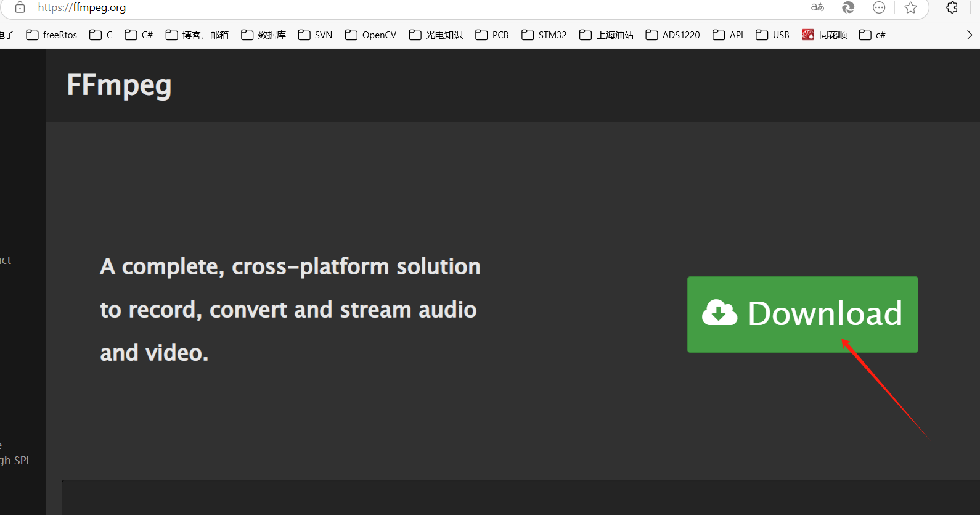Expand the bookmarks overflow chevron
Viewport: 980px width, 515px height.
click(x=970, y=35)
